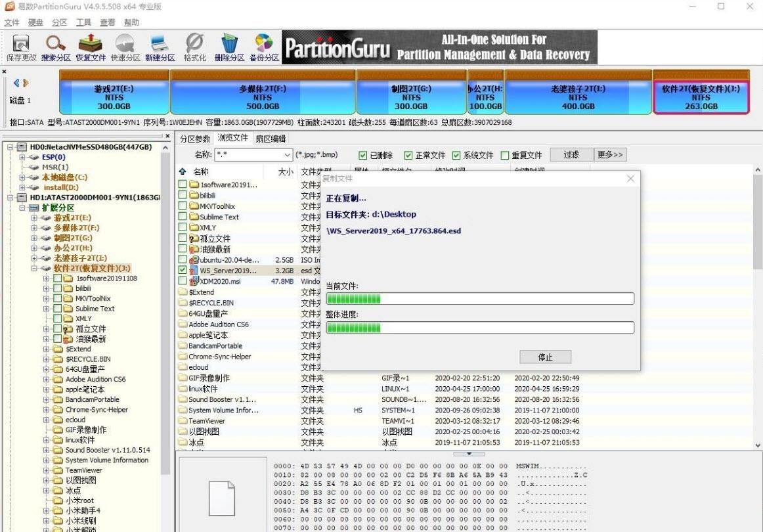Click 停止 (Stop) in the copy dialog
Viewport: 763px width, 532px height.
click(546, 357)
